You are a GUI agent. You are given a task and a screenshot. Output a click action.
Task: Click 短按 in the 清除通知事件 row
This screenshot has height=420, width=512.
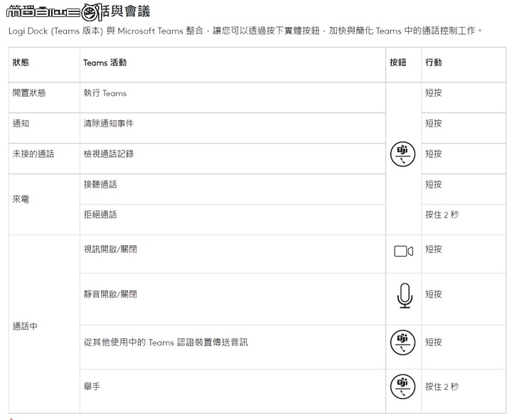click(x=433, y=124)
